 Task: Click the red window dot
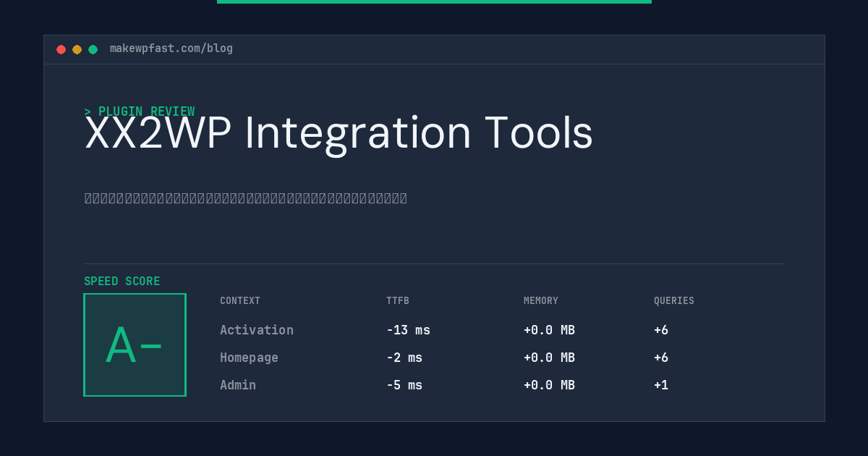(61, 49)
